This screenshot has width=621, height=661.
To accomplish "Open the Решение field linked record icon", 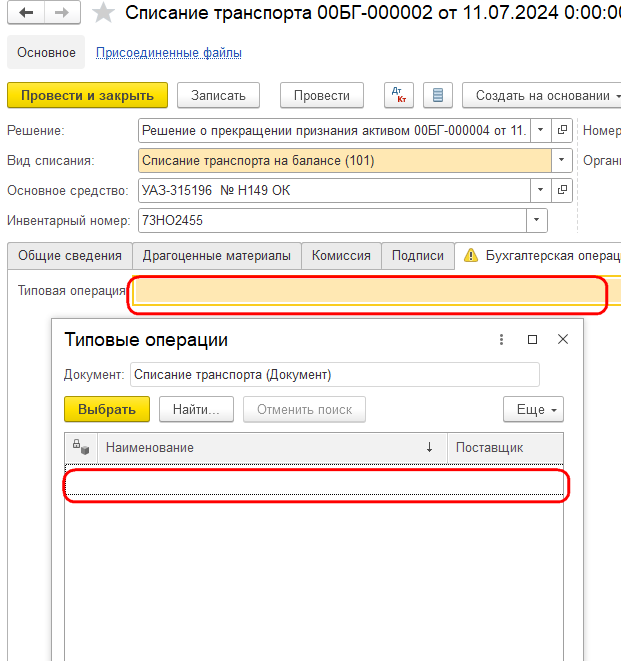I will (562, 130).
